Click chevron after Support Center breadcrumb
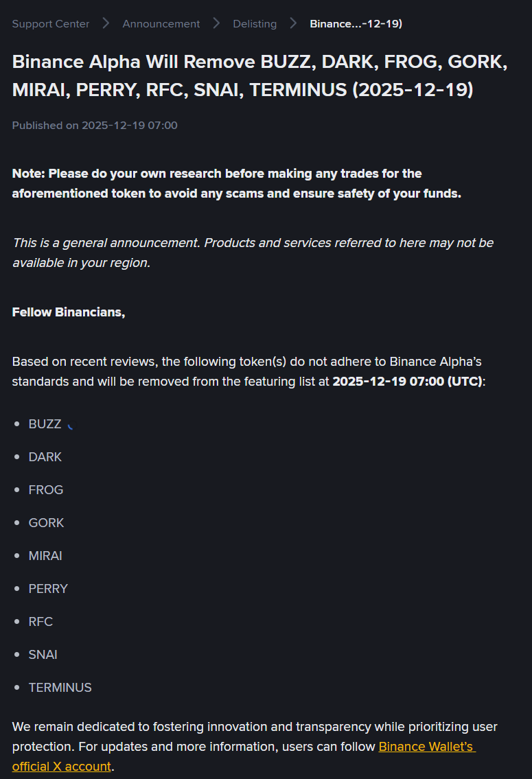This screenshot has width=532, height=779. coord(106,23)
